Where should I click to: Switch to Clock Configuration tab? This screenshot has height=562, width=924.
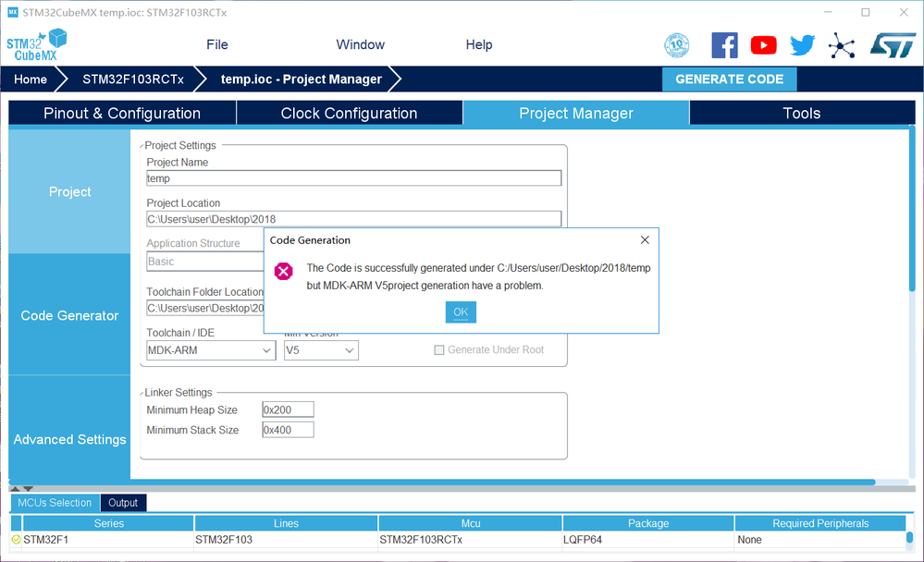349,113
